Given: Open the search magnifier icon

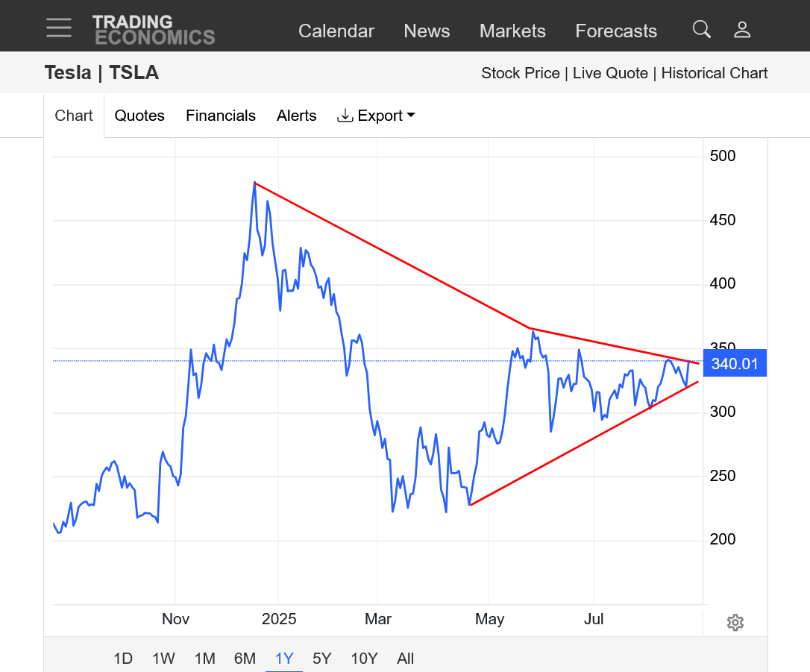Looking at the screenshot, I should (701, 29).
